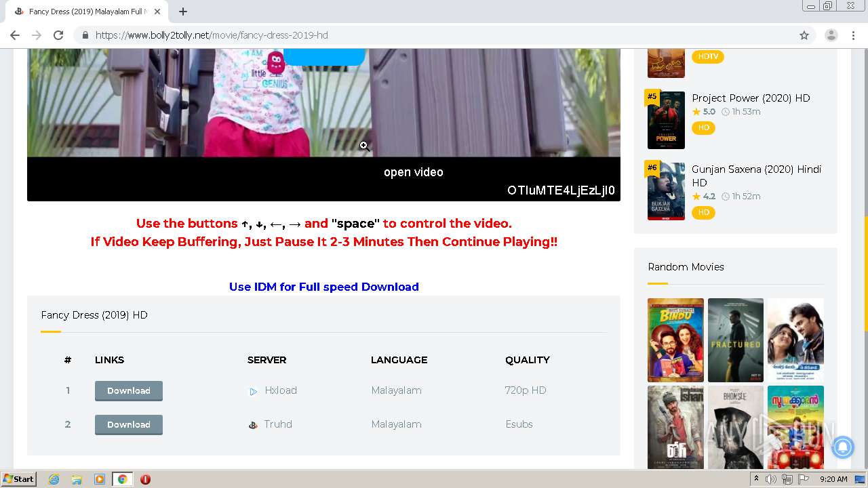Click the HD badge under Project Power
868x488 pixels.
704,128
